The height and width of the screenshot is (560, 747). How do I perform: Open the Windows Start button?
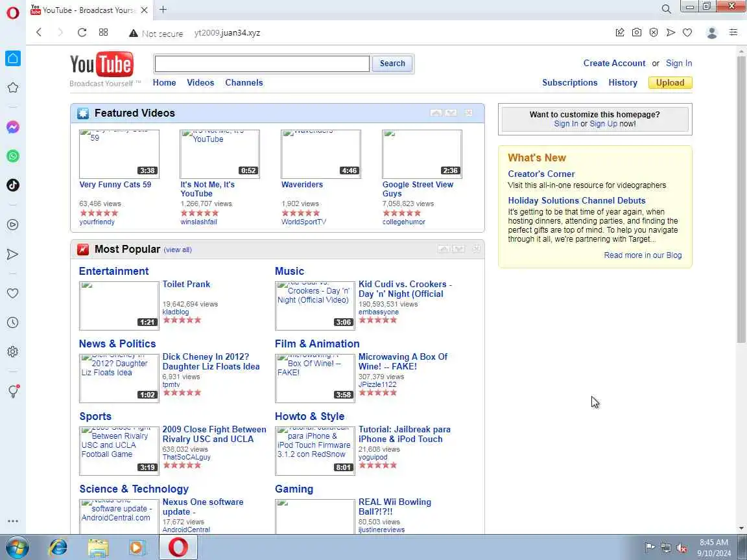tap(18, 548)
